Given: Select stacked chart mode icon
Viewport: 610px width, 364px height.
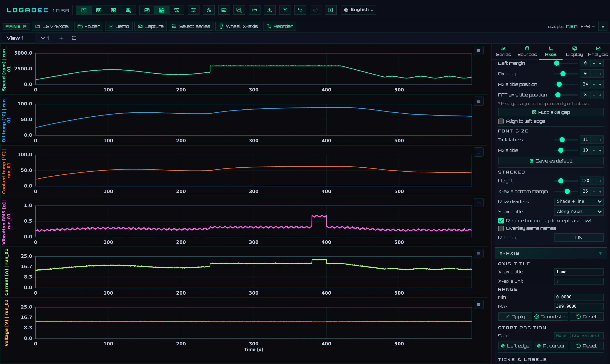Looking at the screenshot, I should tap(162, 10).
